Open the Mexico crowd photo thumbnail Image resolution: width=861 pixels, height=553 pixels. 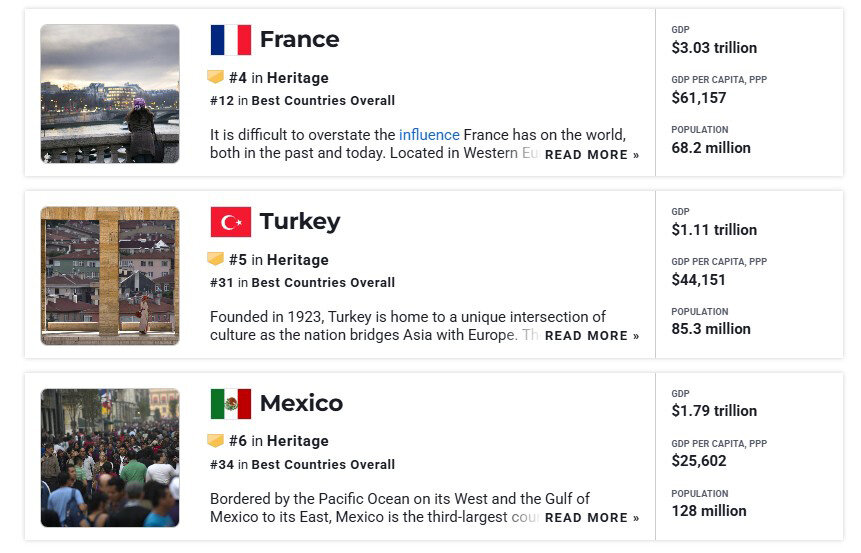(x=110, y=458)
